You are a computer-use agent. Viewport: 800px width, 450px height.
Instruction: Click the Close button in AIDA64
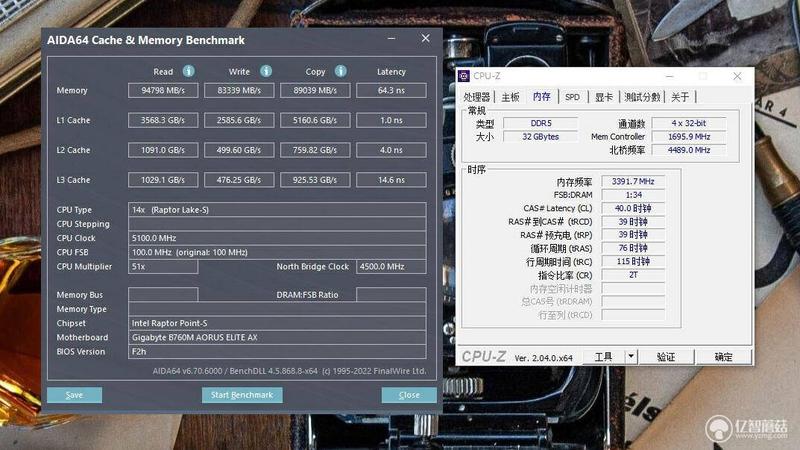[409, 395]
